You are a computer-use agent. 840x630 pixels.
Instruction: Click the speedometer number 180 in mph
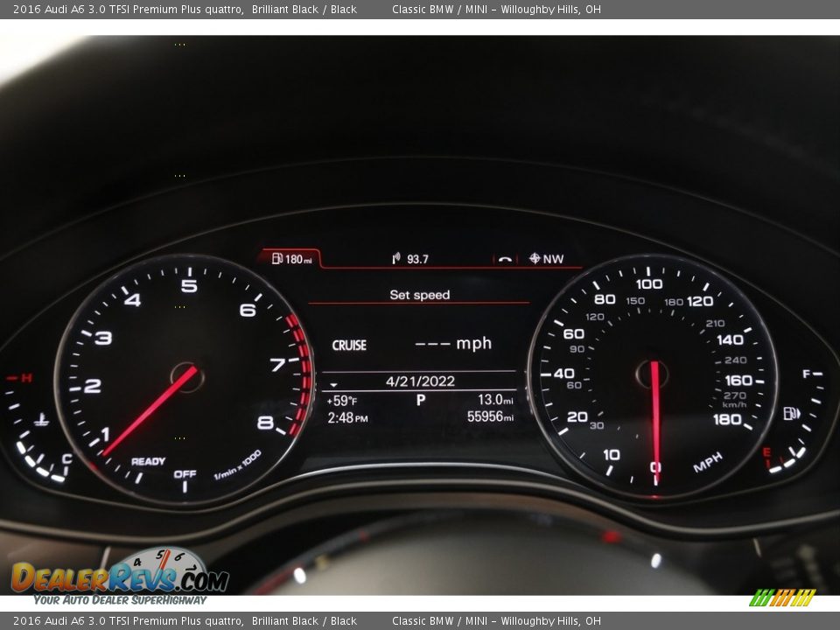pyautogui.click(x=727, y=419)
